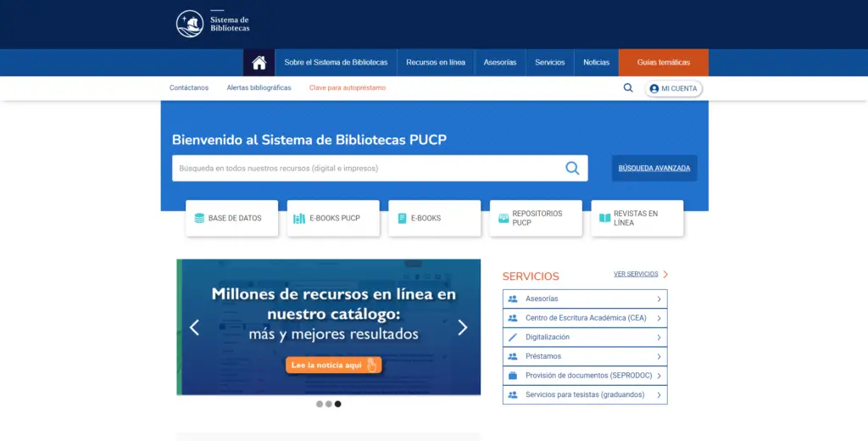Image resolution: width=868 pixels, height=441 pixels.
Task: Click Bienvenido al Sistema de Bibliotecas PUCP heading
Action: click(x=309, y=140)
